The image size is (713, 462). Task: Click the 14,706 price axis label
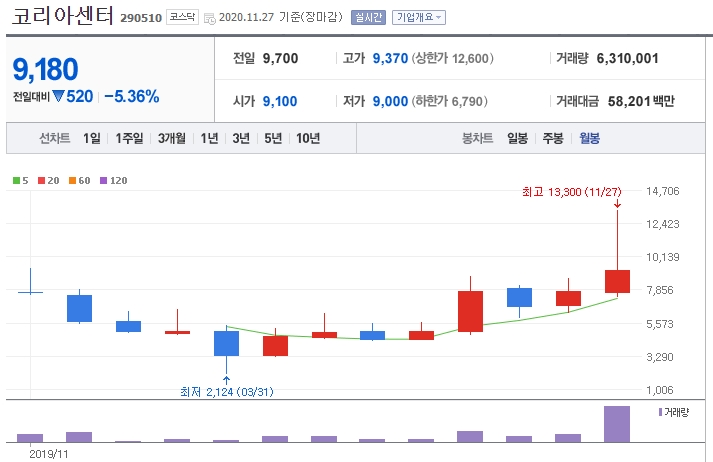pyautogui.click(x=663, y=191)
